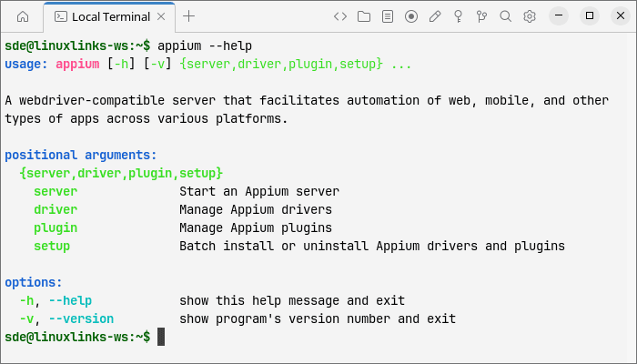Click the pink 'appium' usage word
Viewport: 637px width, 364px height.
[77, 65]
